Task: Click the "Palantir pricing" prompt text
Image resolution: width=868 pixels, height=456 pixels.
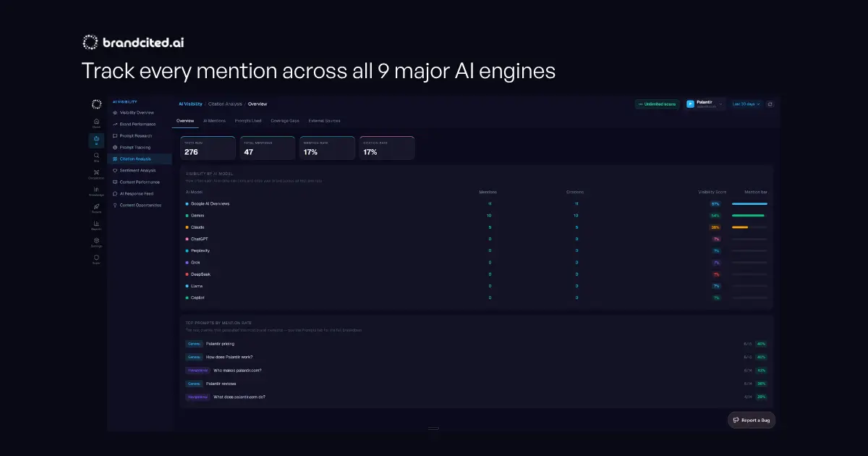Action: [x=220, y=344]
